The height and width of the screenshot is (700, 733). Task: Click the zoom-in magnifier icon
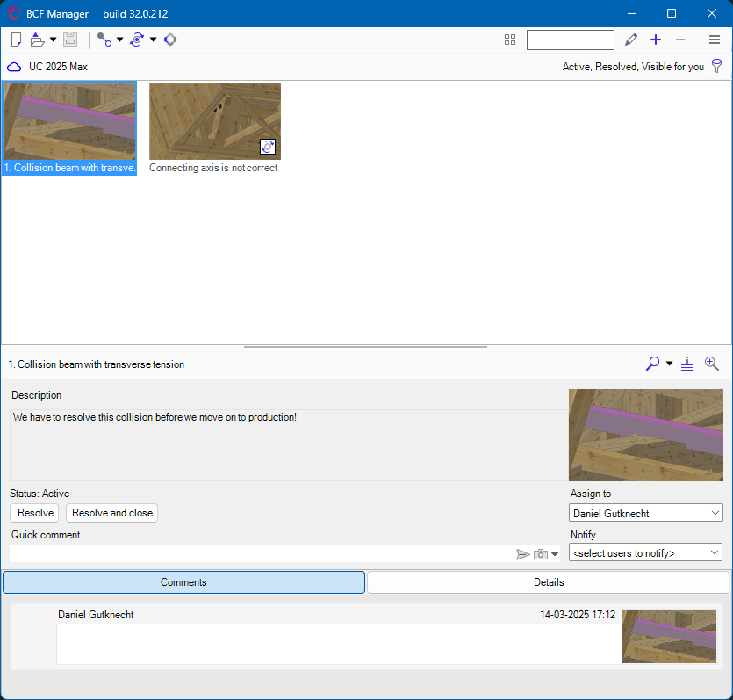712,364
